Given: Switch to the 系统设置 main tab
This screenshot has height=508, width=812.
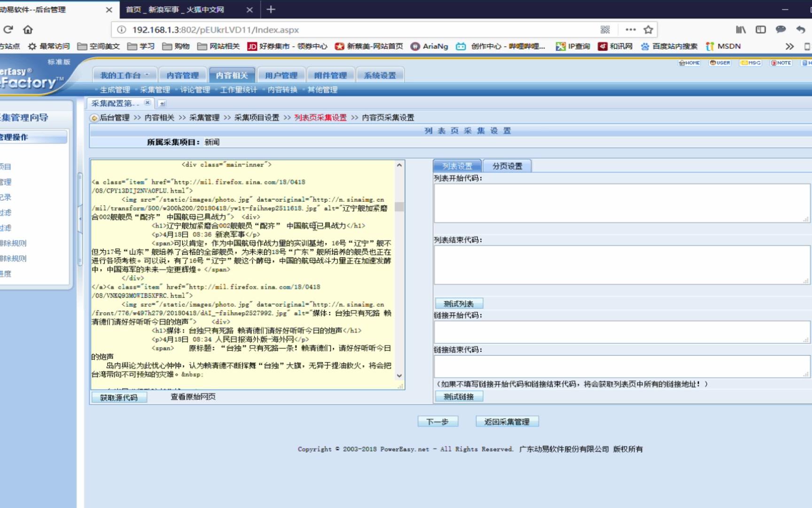Looking at the screenshot, I should [x=380, y=75].
